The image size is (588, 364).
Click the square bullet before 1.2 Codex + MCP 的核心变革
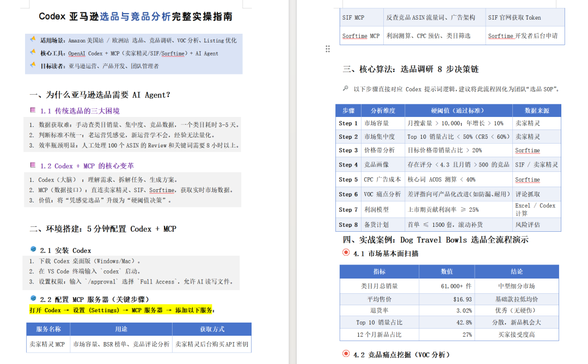coord(33,165)
